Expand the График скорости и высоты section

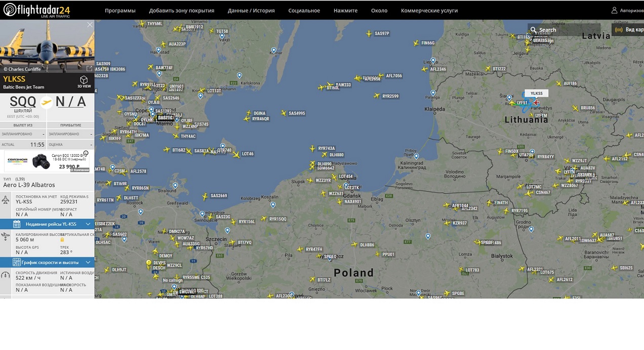(47, 262)
